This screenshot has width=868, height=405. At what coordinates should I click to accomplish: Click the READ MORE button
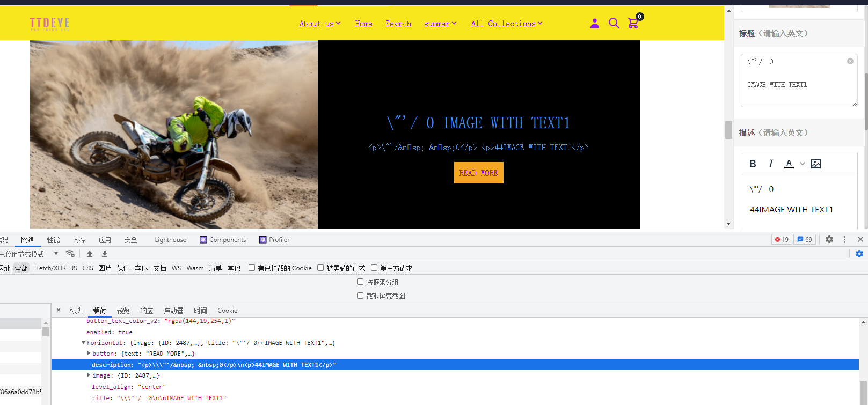click(479, 173)
